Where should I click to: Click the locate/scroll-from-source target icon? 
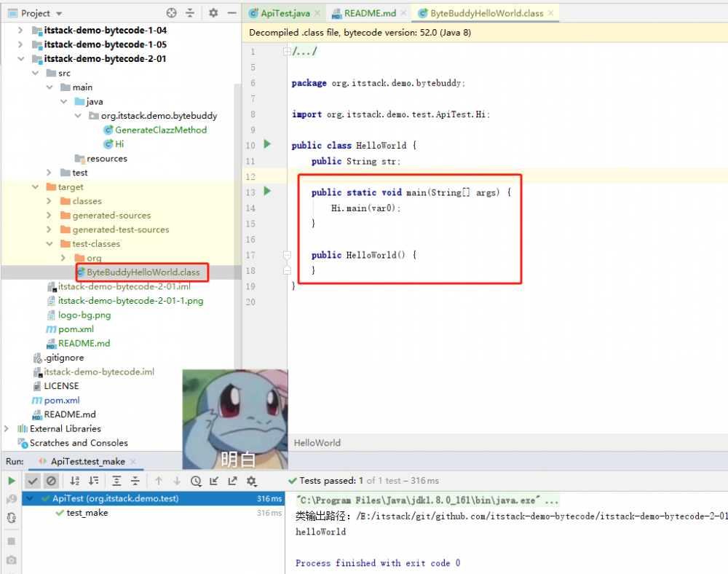[x=171, y=13]
